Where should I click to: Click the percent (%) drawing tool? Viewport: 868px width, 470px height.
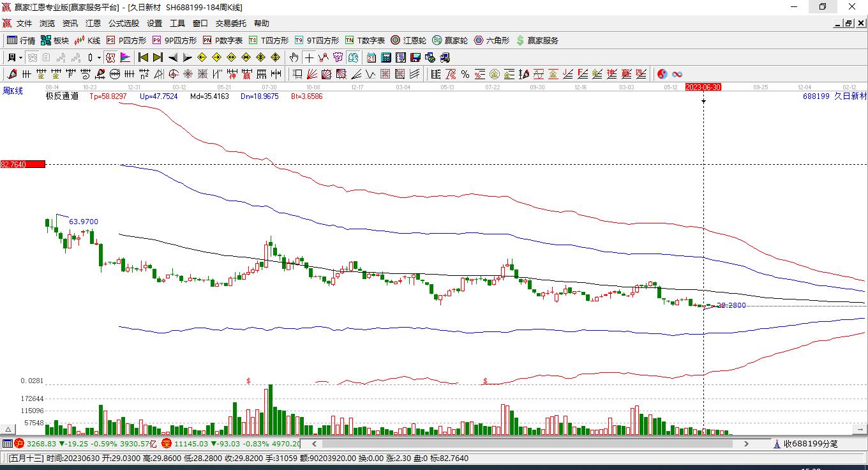(x=465, y=74)
